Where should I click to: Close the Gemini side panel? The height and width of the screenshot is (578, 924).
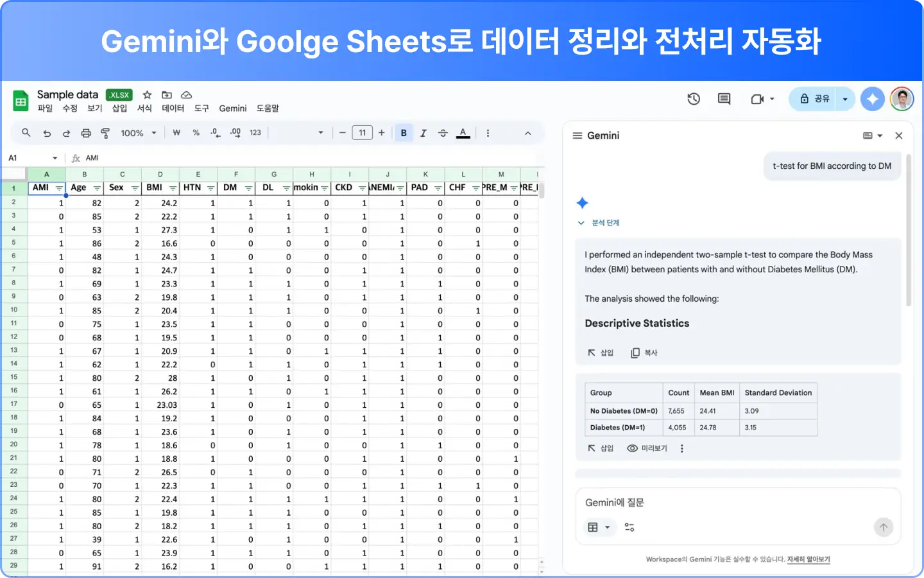(899, 136)
